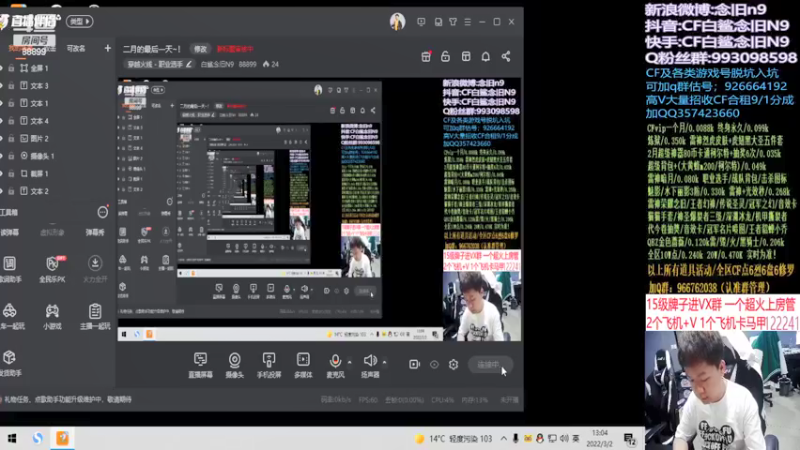Click the 修改 button next to the stream title
800x450 pixels.
pyautogui.click(x=201, y=49)
